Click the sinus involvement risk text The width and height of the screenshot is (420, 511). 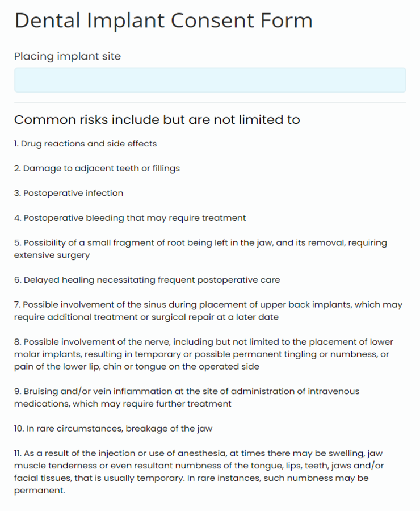pyautogui.click(x=199, y=311)
